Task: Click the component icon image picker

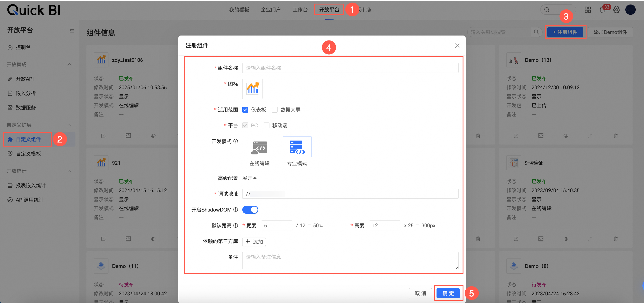Action: point(252,89)
